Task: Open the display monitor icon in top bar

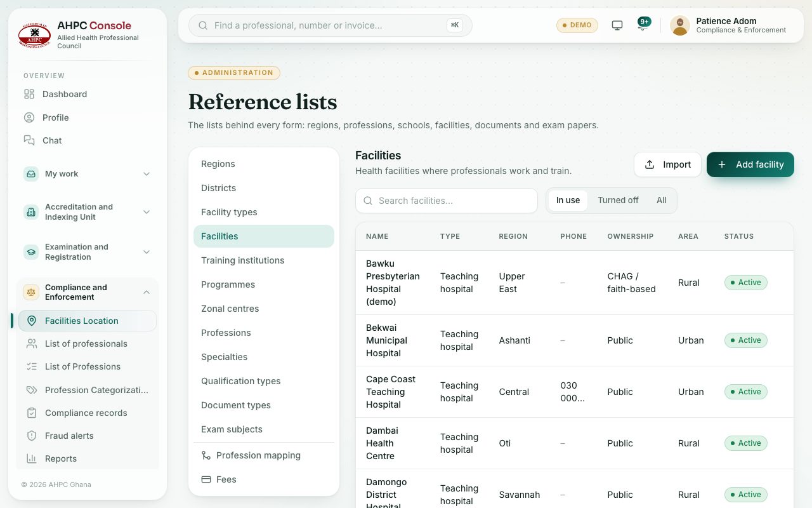Action: coord(617,25)
